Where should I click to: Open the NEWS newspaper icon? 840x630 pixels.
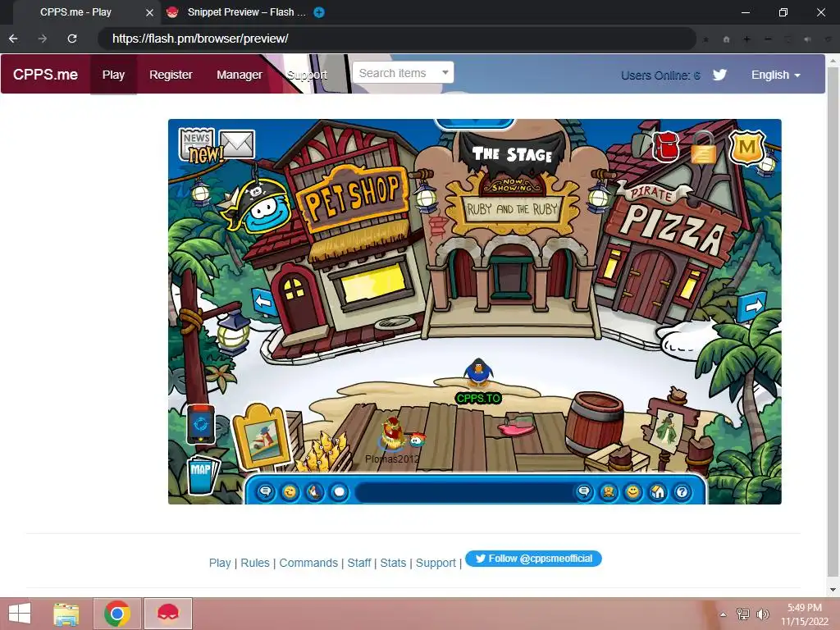click(197, 144)
